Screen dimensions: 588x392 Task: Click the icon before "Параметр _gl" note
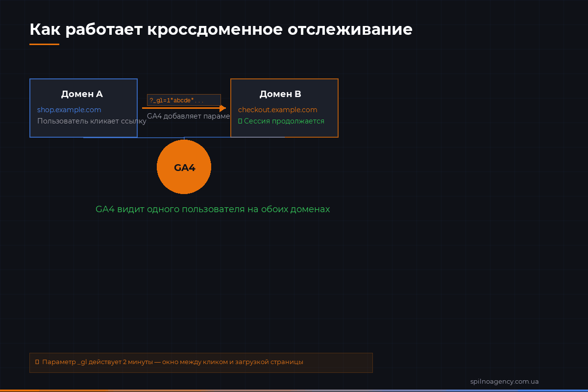click(37, 362)
